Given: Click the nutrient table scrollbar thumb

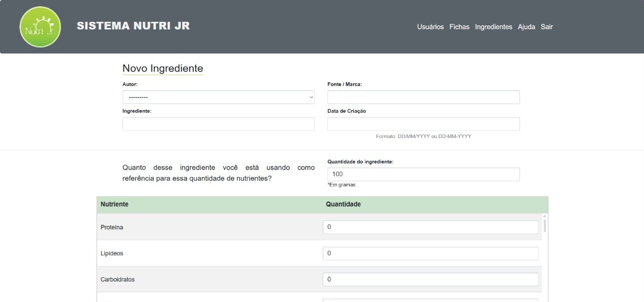Looking at the screenshot, I should tap(545, 225).
